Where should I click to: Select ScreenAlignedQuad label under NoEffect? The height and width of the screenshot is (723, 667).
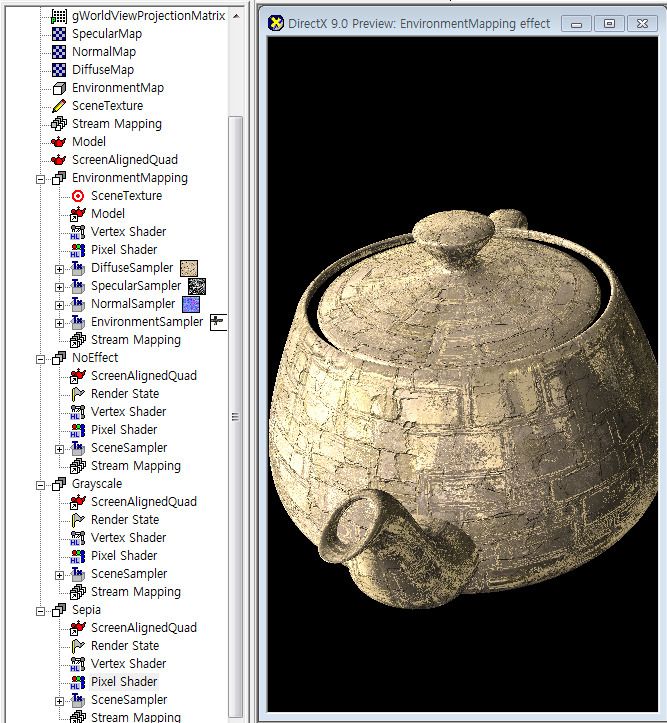tap(143, 376)
